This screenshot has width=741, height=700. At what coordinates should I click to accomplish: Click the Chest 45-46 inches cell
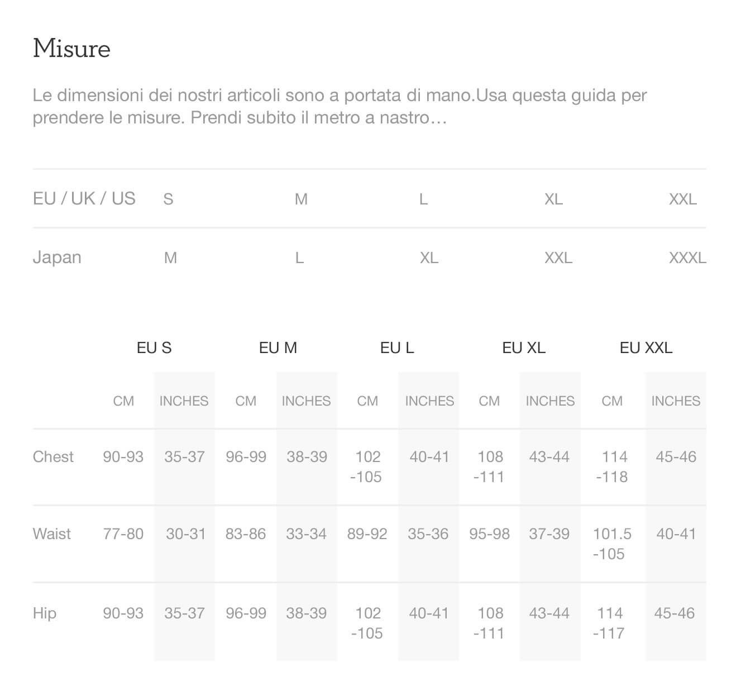[x=676, y=457]
